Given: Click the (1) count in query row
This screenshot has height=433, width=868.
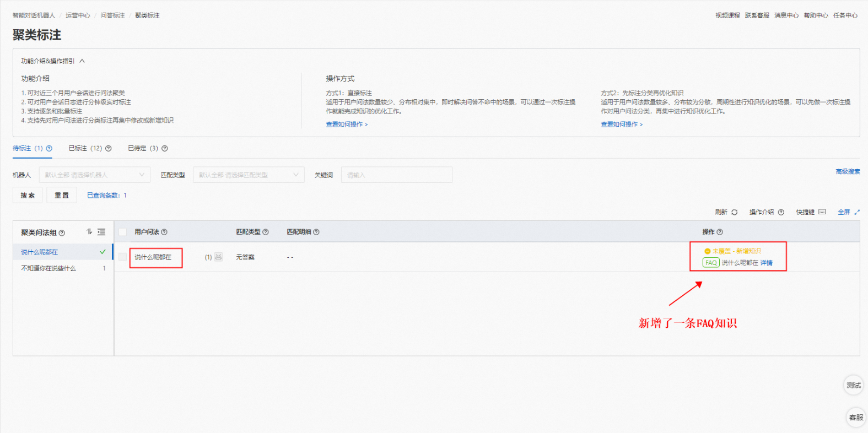Looking at the screenshot, I should coord(208,257).
